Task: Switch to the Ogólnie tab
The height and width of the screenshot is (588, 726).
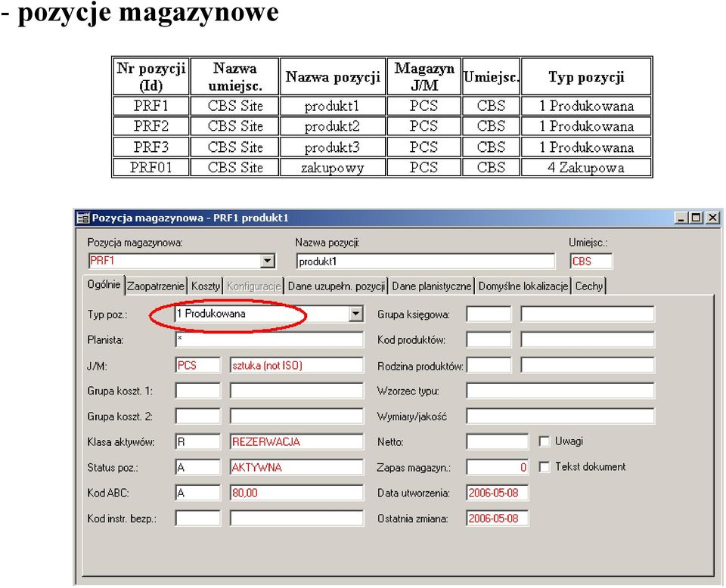Action: coord(104,285)
